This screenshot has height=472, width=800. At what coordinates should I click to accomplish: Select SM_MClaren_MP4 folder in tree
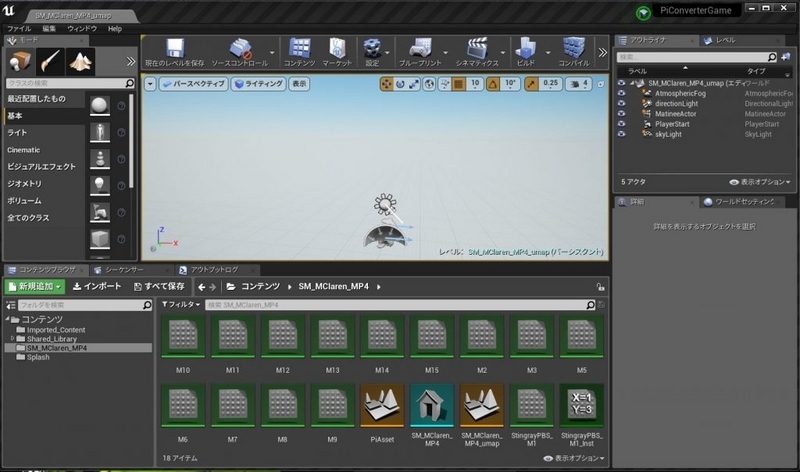click(x=78, y=347)
